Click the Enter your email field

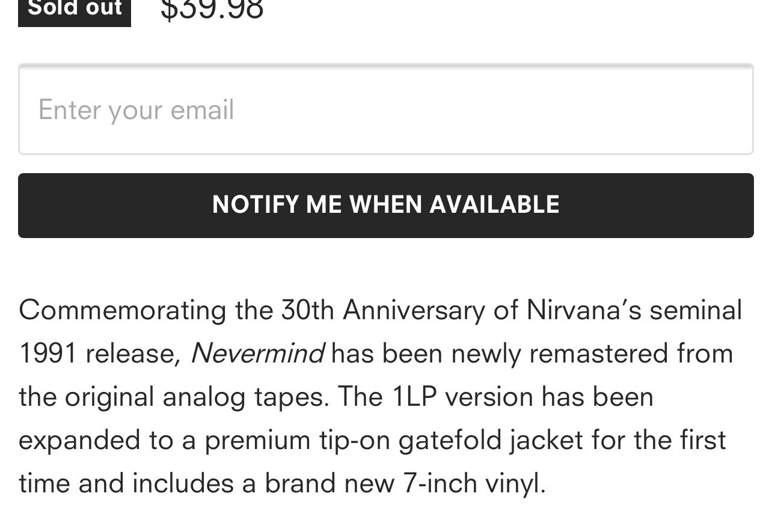click(385, 109)
